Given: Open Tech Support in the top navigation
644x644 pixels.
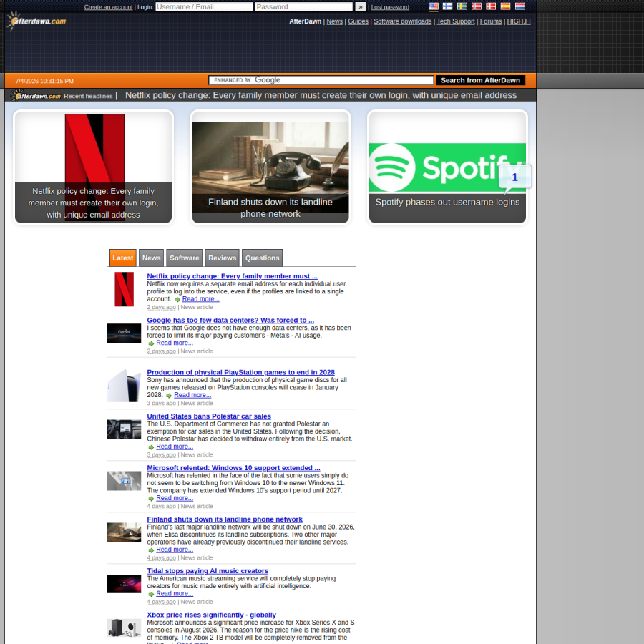Looking at the screenshot, I should [456, 21].
